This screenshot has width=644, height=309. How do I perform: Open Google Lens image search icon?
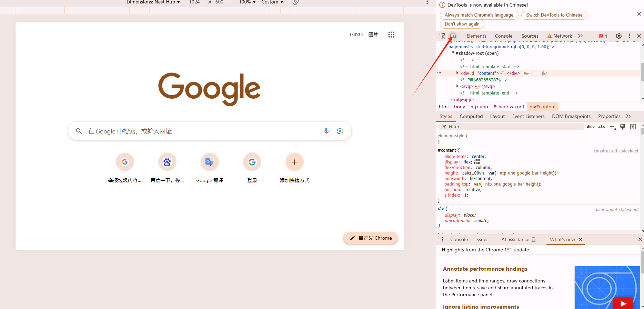coord(340,131)
